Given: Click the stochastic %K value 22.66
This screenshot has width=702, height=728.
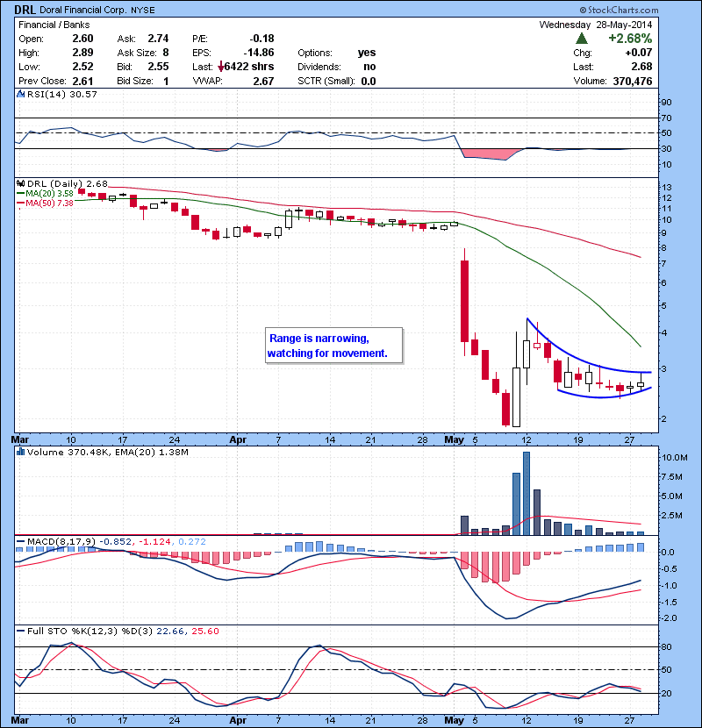Looking at the screenshot, I should coord(169,631).
